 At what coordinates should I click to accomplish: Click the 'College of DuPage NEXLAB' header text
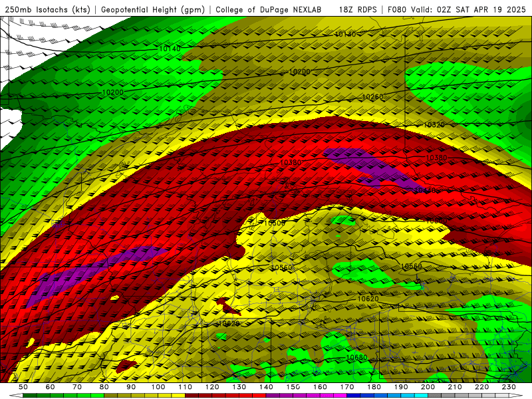269,10
